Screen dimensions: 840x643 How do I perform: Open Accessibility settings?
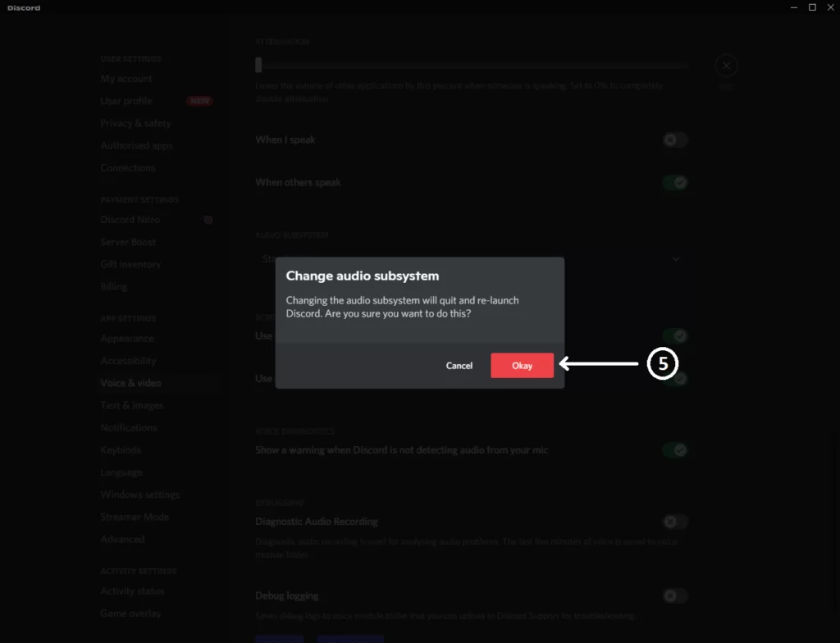click(x=128, y=361)
